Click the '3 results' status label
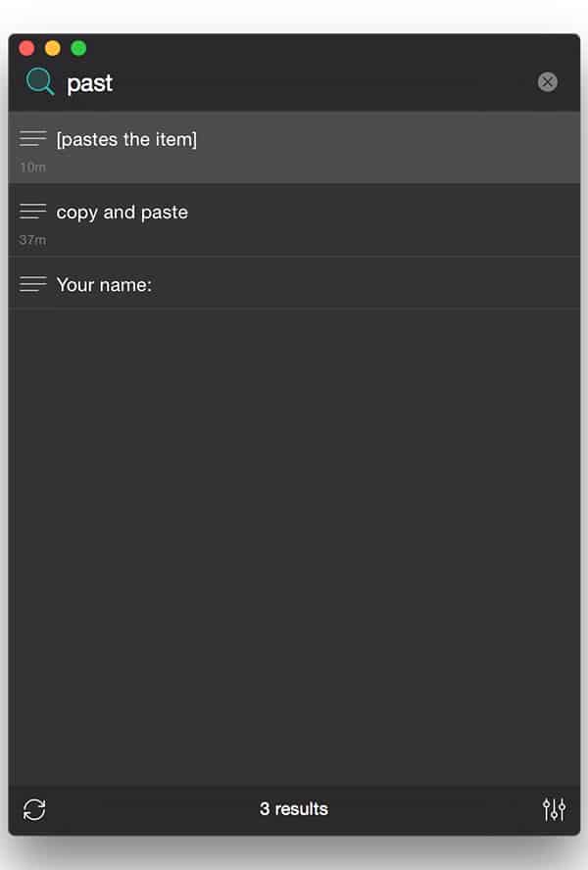This screenshot has height=870, width=588. 294,809
